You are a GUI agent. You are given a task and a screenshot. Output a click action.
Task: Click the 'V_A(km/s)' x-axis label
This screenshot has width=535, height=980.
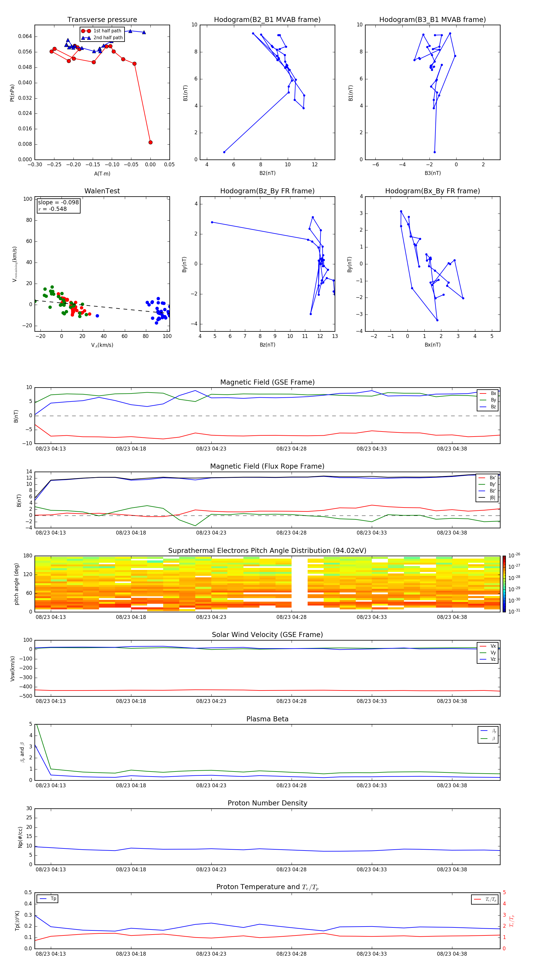(x=102, y=345)
